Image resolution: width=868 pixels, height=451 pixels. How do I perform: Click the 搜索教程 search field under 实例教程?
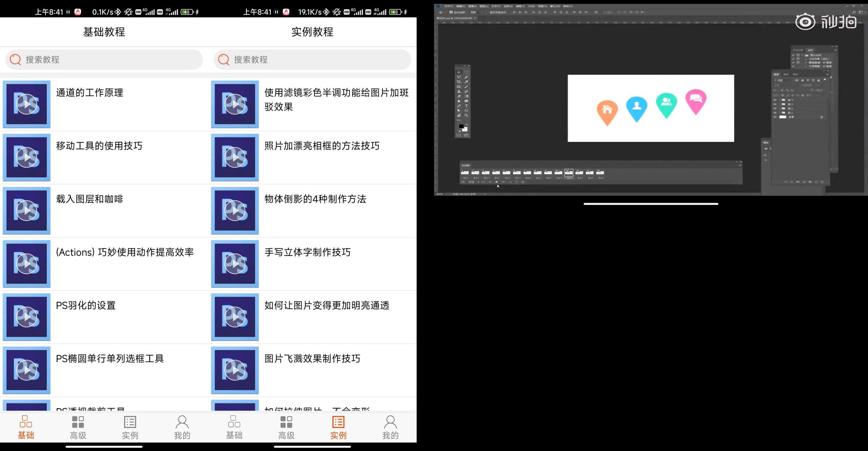coord(312,60)
